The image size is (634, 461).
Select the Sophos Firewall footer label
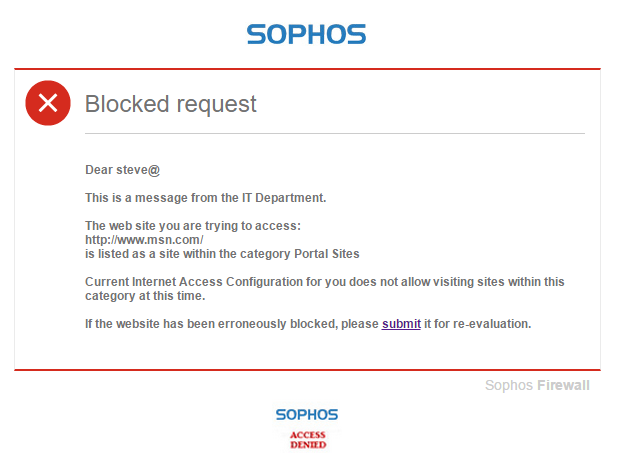point(537,385)
